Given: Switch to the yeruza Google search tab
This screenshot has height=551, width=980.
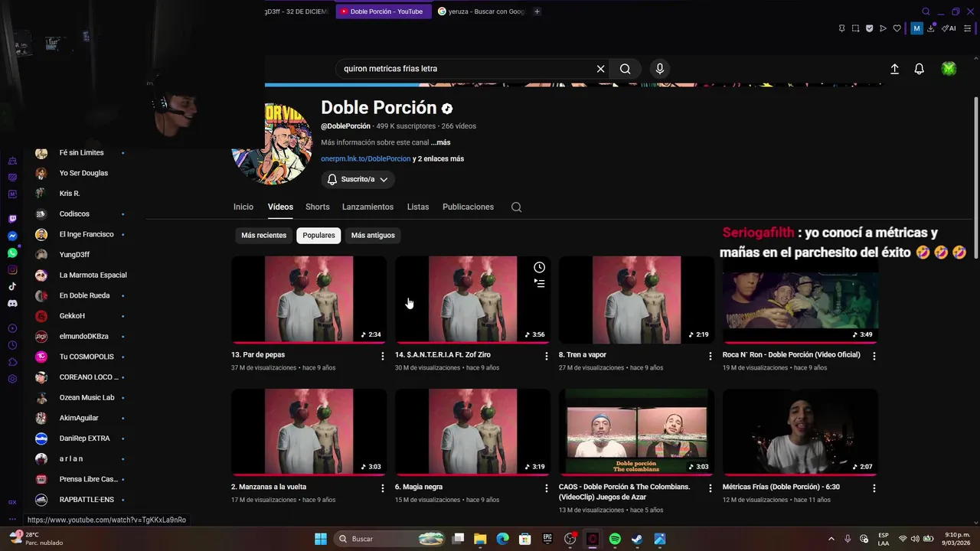Looking at the screenshot, I should point(482,11).
